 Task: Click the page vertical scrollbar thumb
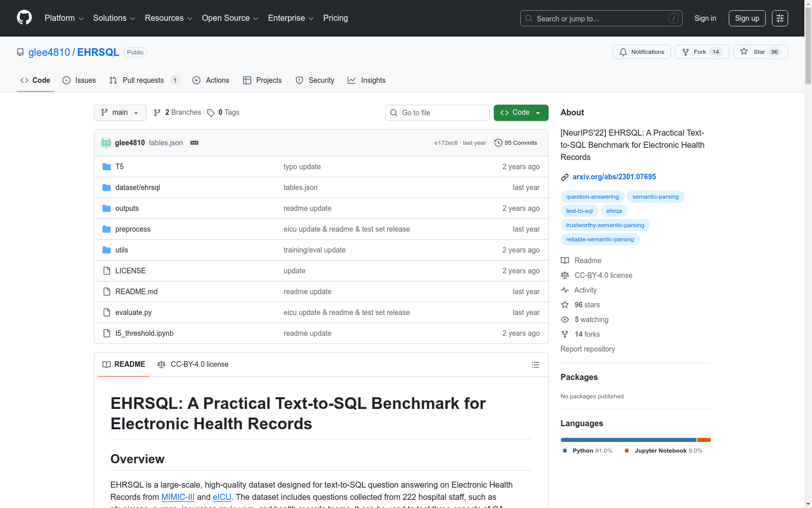[x=808, y=46]
